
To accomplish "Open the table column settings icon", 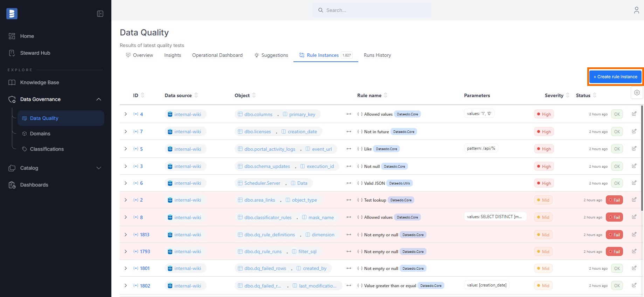I will [x=637, y=93].
